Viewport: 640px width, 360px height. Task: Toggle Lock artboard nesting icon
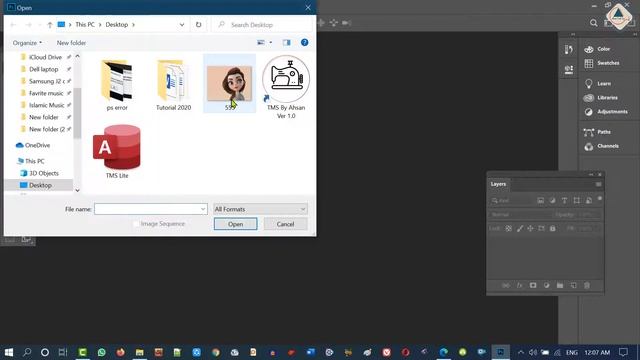pyautogui.click(x=541, y=229)
